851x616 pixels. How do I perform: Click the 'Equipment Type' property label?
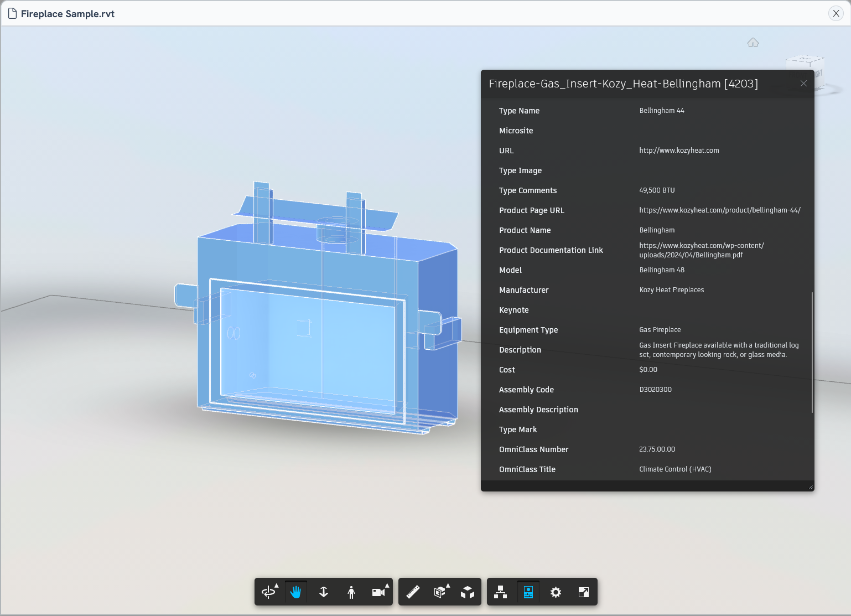pos(528,330)
